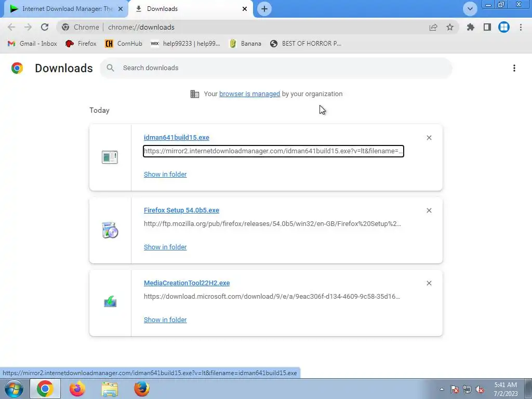Open the taskbar clock 5:41 AM

(506, 389)
